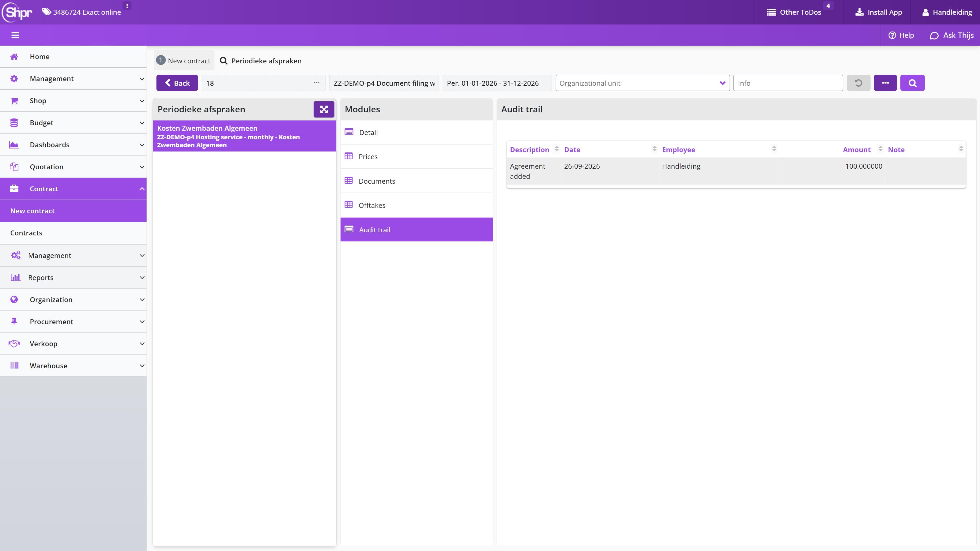Select the Audit trail module

[417, 230]
